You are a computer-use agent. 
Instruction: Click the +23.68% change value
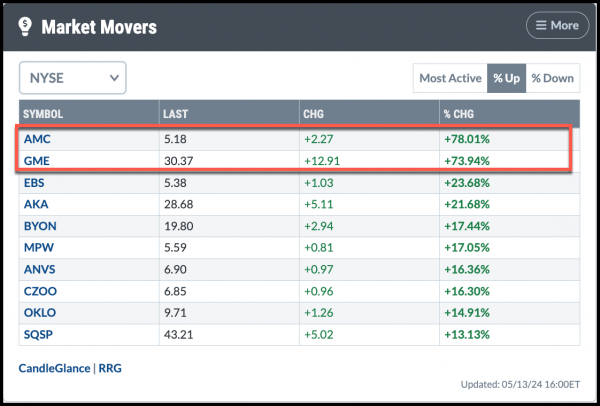467,183
